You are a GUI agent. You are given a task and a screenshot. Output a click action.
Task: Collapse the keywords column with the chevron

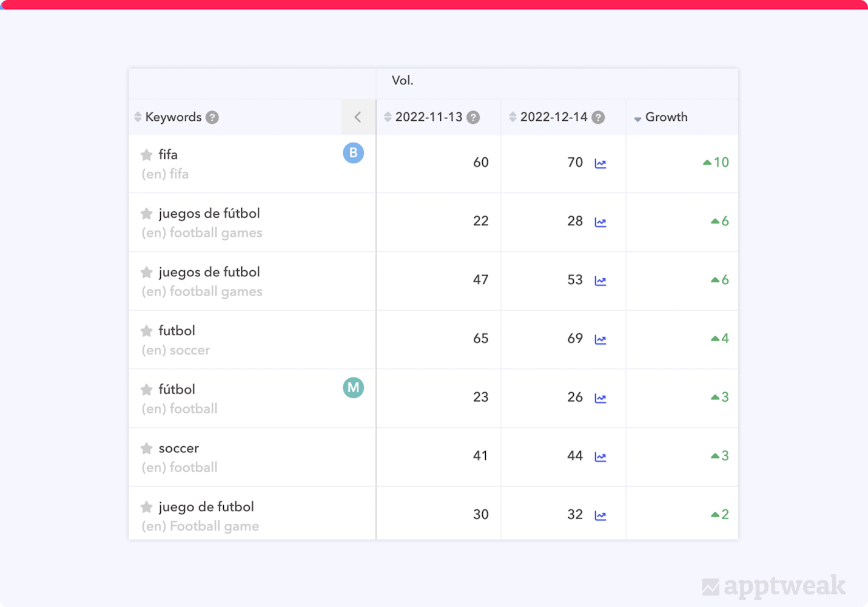tap(358, 117)
